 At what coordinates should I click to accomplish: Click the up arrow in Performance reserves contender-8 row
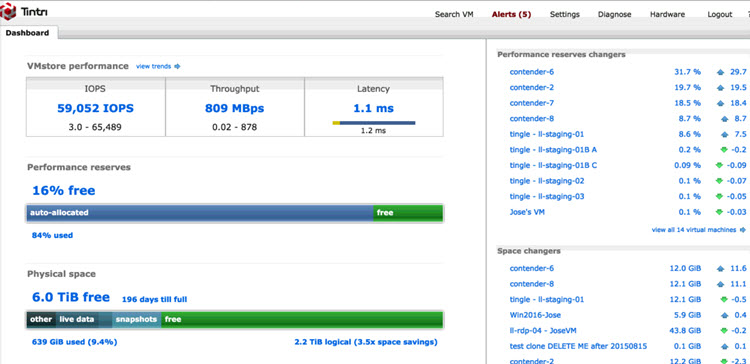[724, 119]
